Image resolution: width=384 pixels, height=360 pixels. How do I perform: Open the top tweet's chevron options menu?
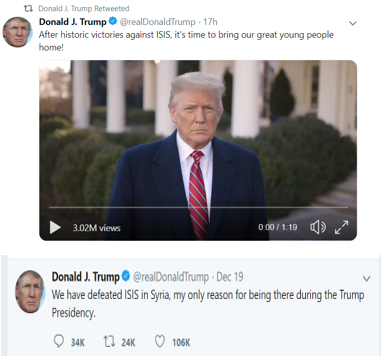353,23
